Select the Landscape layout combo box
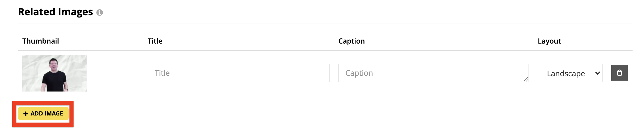 tap(570, 73)
